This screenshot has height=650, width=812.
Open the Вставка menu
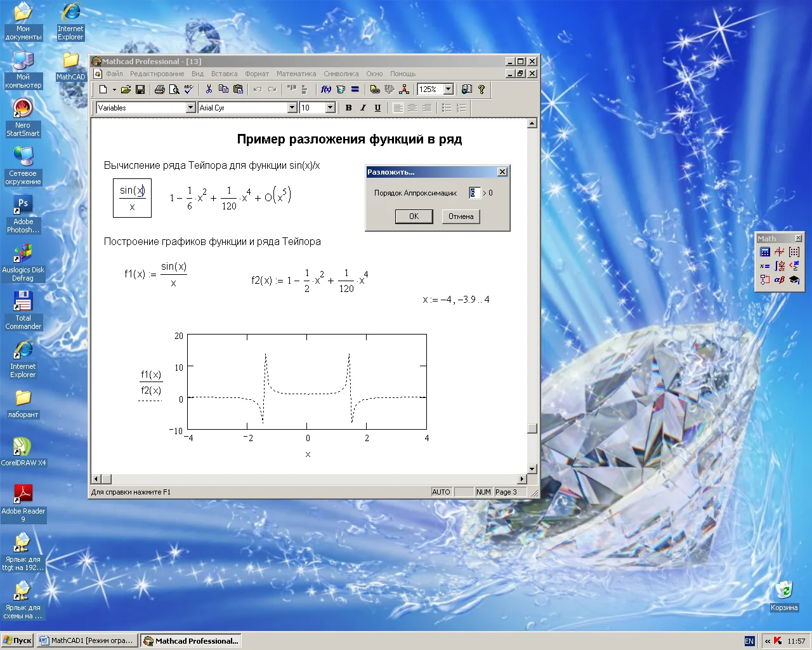tap(224, 74)
